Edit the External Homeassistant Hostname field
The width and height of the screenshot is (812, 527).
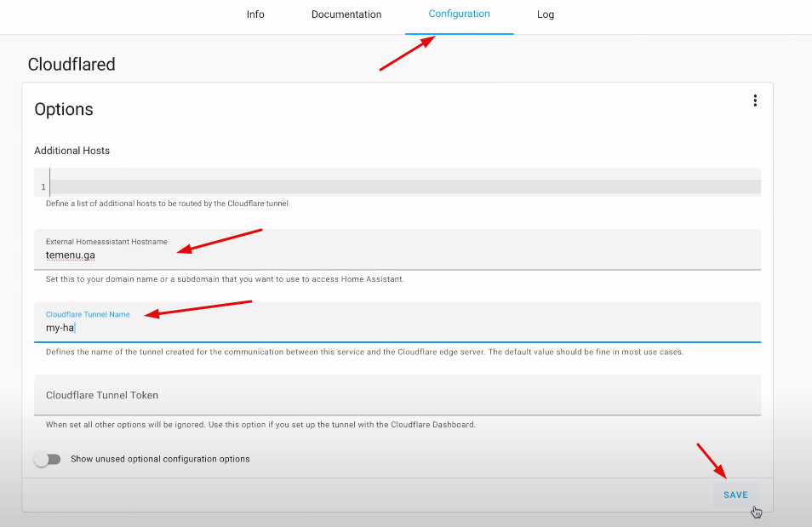(x=397, y=249)
